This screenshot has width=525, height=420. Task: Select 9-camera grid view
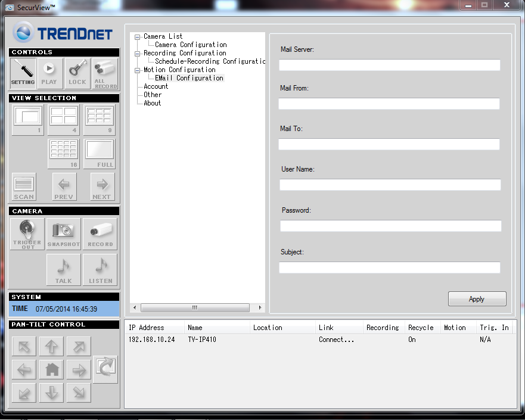click(100, 120)
